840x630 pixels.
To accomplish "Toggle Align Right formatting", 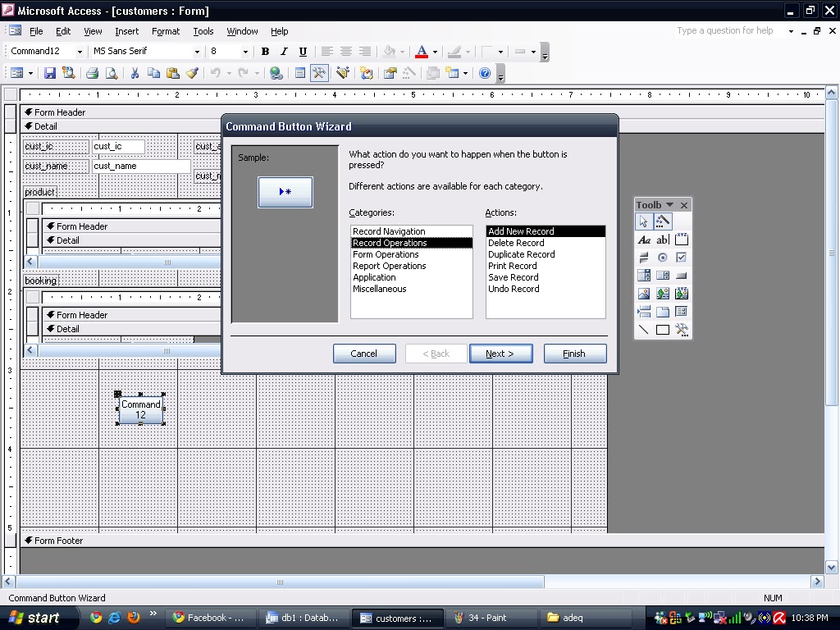I will pos(365,52).
